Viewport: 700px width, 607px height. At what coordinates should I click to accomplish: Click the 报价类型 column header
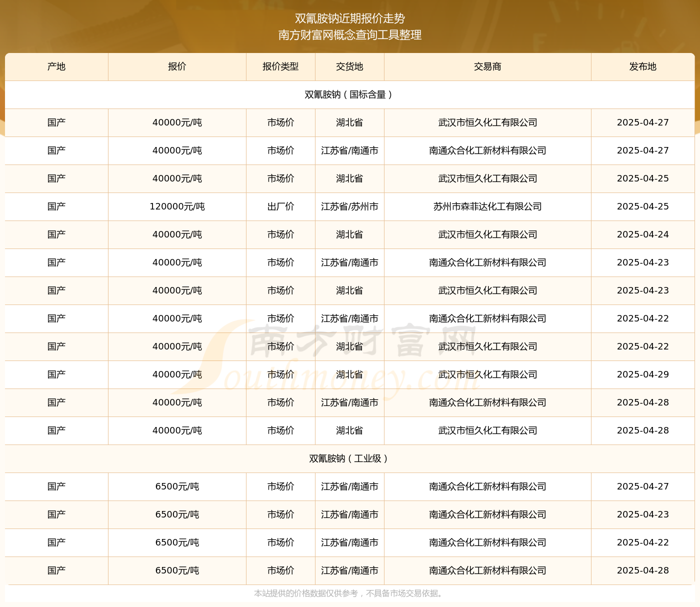pos(280,66)
